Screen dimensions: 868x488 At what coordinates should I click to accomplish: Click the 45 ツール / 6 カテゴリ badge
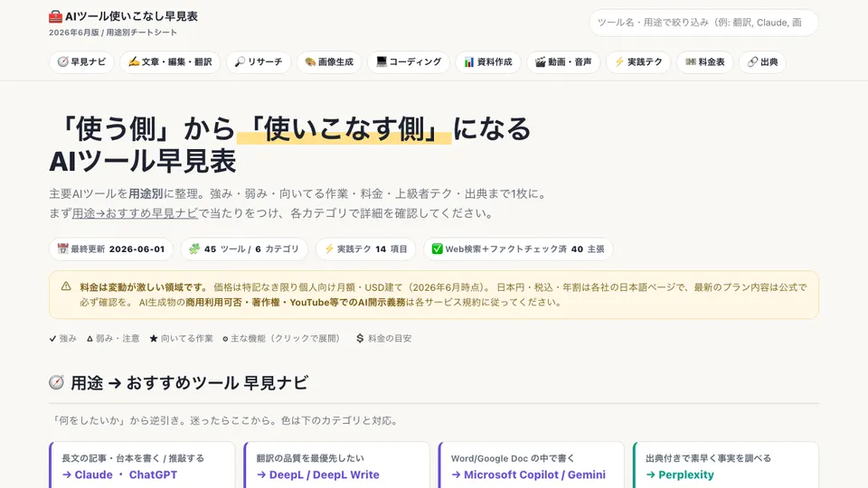(244, 249)
